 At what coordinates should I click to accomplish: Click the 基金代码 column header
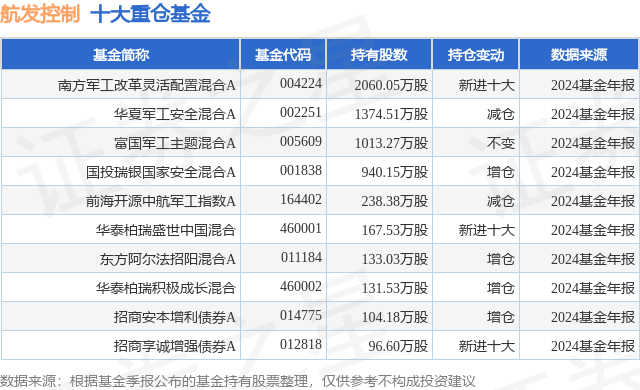283,55
